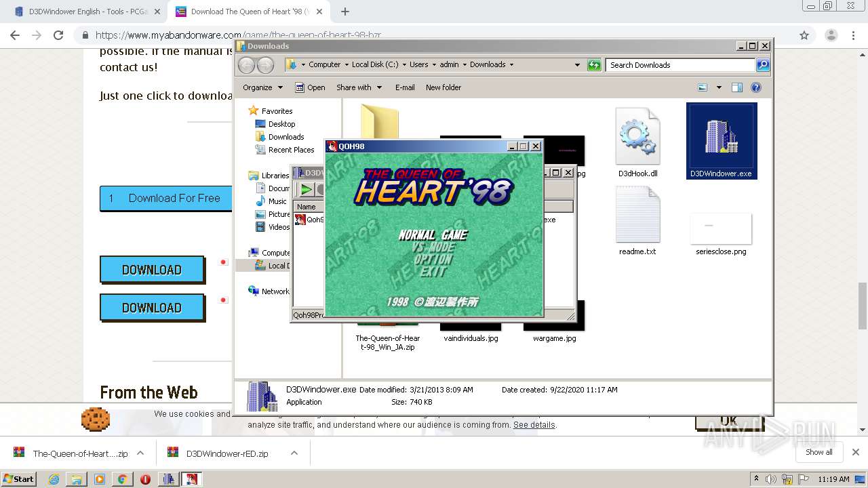Screen dimensions: 868x488
Task: Select the readme.txt file
Action: [x=637, y=220]
